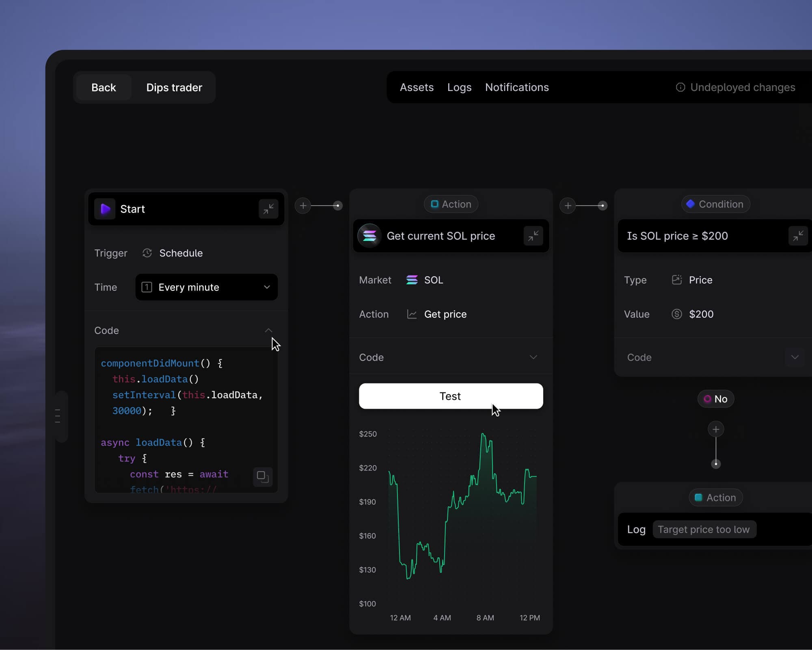
Task: Run the Test button
Action: (x=451, y=396)
